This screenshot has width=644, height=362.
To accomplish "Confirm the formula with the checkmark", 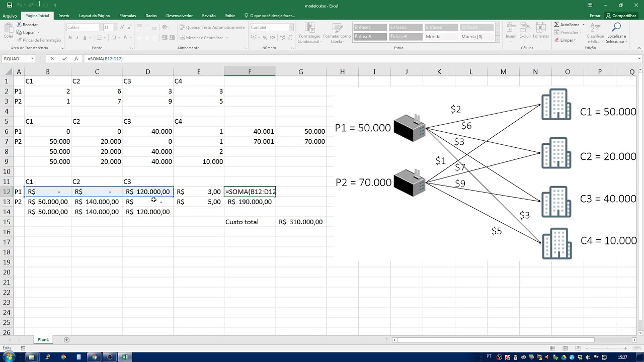I will point(64,59).
